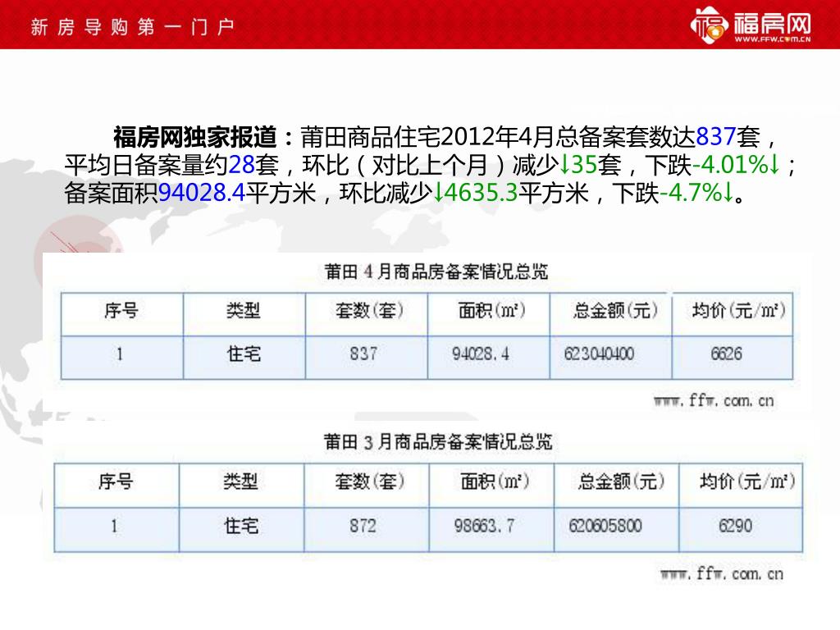Click the green -4.7%↓ value
Image resolution: width=840 pixels, height=630 pixels.
pos(697,192)
